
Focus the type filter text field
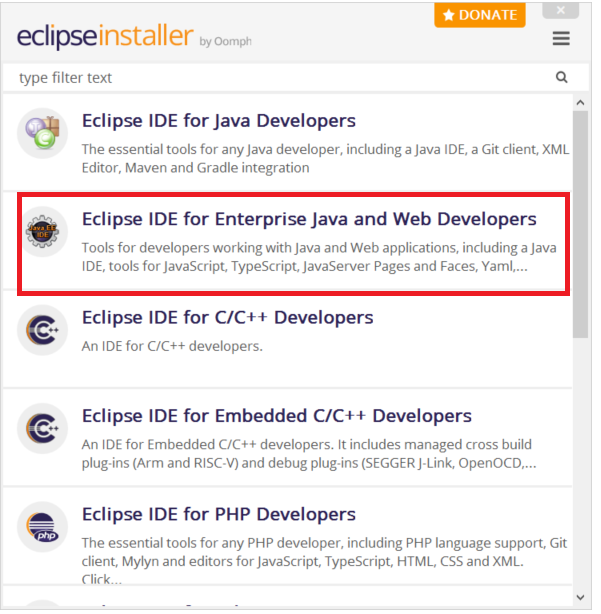tap(296, 78)
